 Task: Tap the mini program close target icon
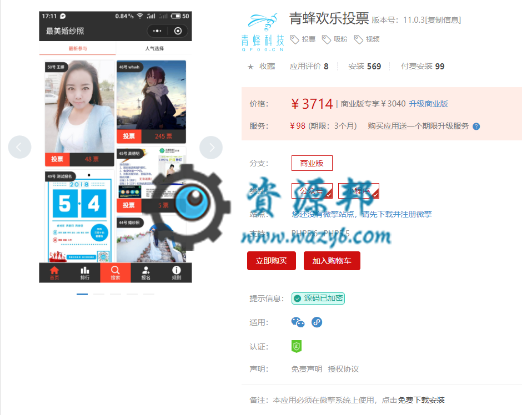(178, 31)
